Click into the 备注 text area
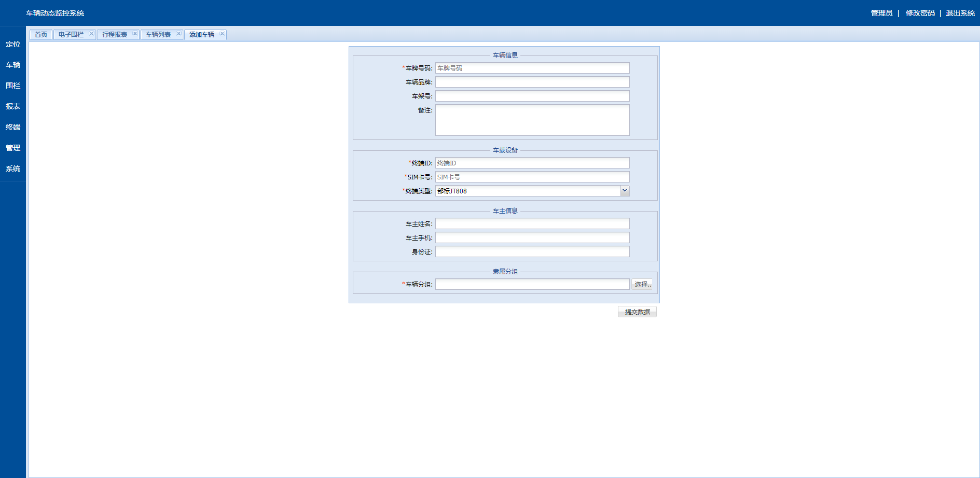Screen dimensions: 980x478 532,120
